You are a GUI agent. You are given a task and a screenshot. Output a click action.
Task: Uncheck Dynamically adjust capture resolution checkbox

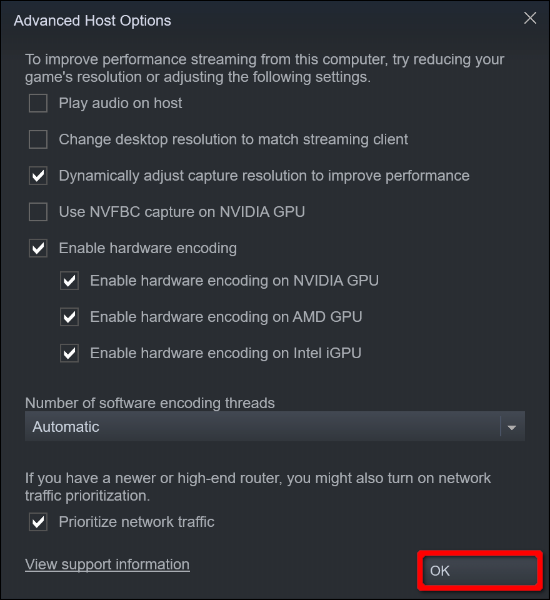tap(38, 176)
